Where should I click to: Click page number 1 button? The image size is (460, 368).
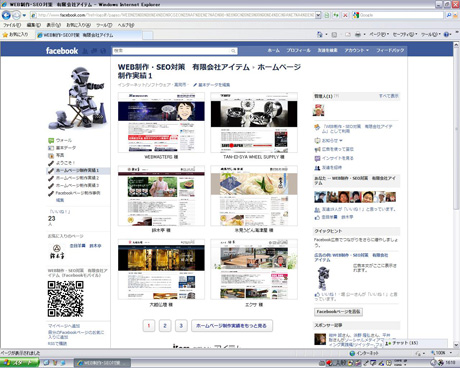pos(149,326)
